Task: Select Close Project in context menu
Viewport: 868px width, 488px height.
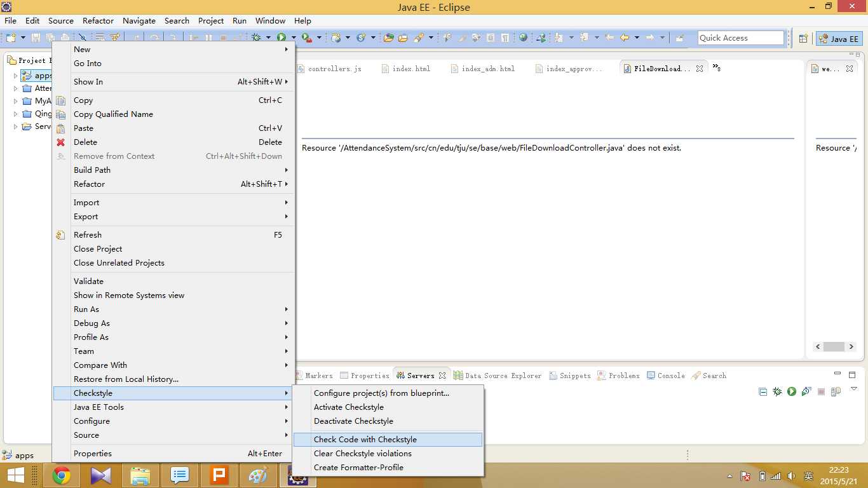Action: [x=173, y=248]
